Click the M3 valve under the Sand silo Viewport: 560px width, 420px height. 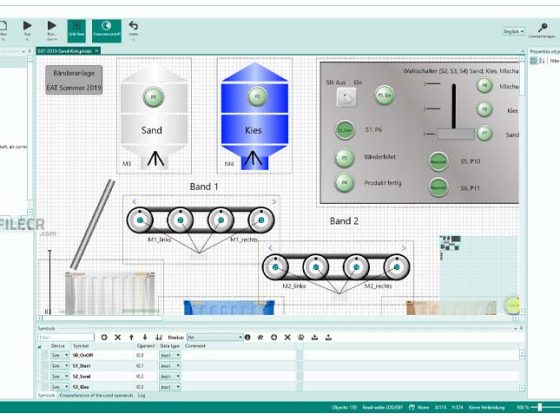pos(155,160)
